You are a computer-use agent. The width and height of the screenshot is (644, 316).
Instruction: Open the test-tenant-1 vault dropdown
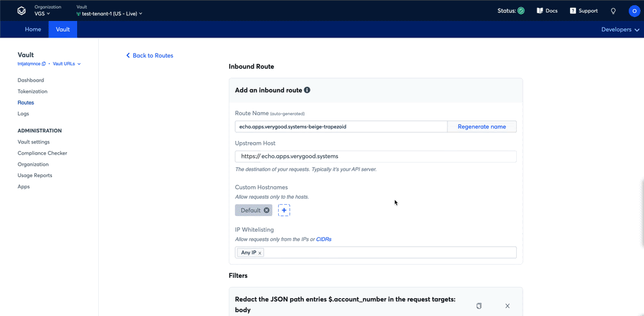point(109,14)
